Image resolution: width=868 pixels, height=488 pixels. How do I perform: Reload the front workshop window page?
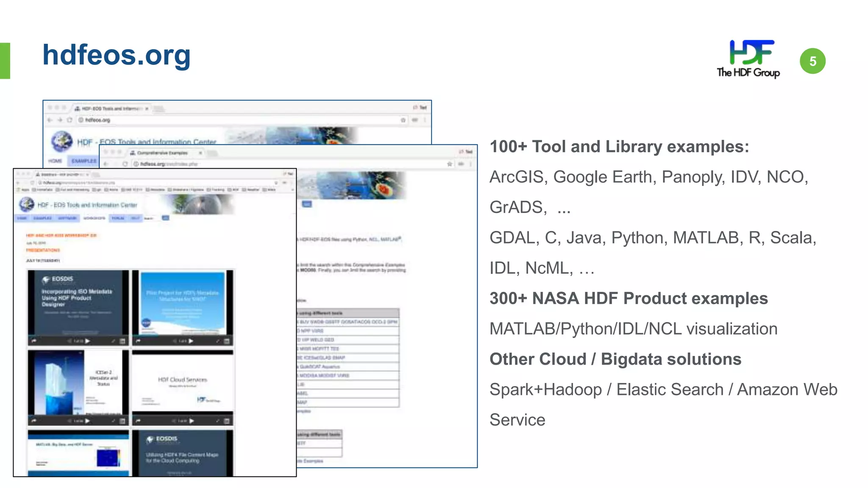coord(32,183)
